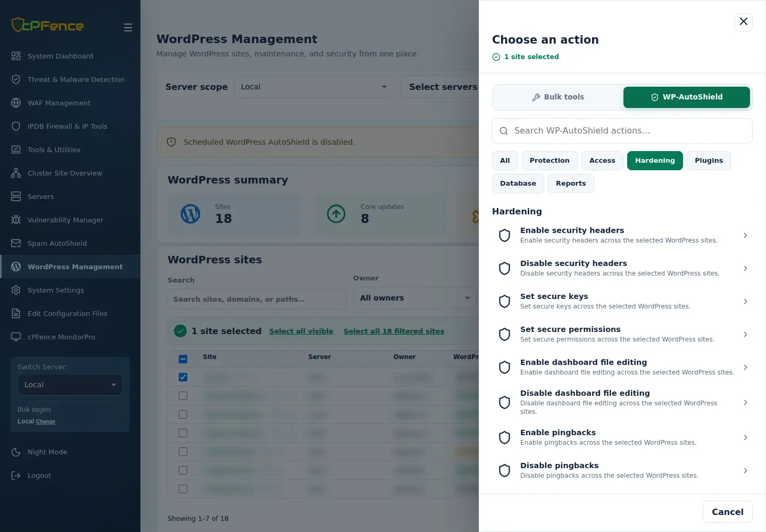Click Night Mode moon icon

pos(16,452)
